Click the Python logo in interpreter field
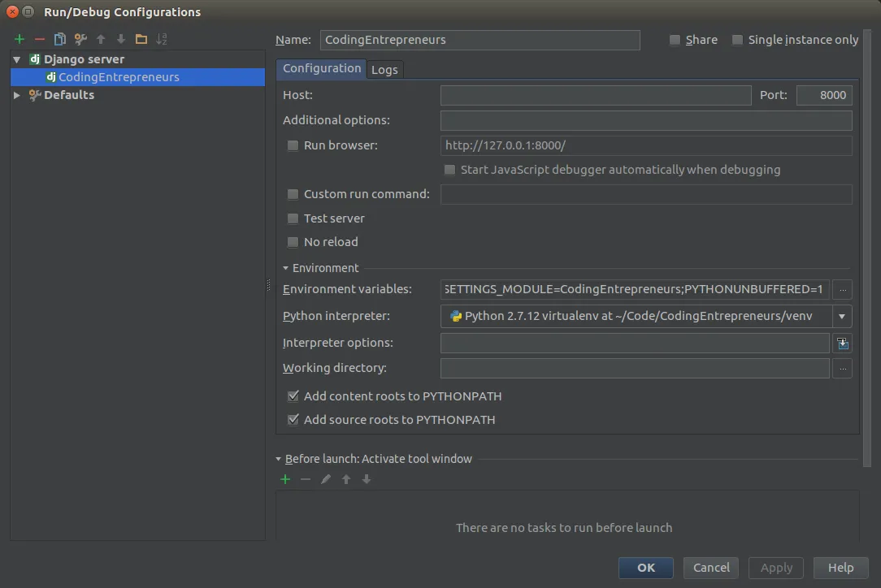Image resolution: width=881 pixels, height=588 pixels. [x=456, y=316]
